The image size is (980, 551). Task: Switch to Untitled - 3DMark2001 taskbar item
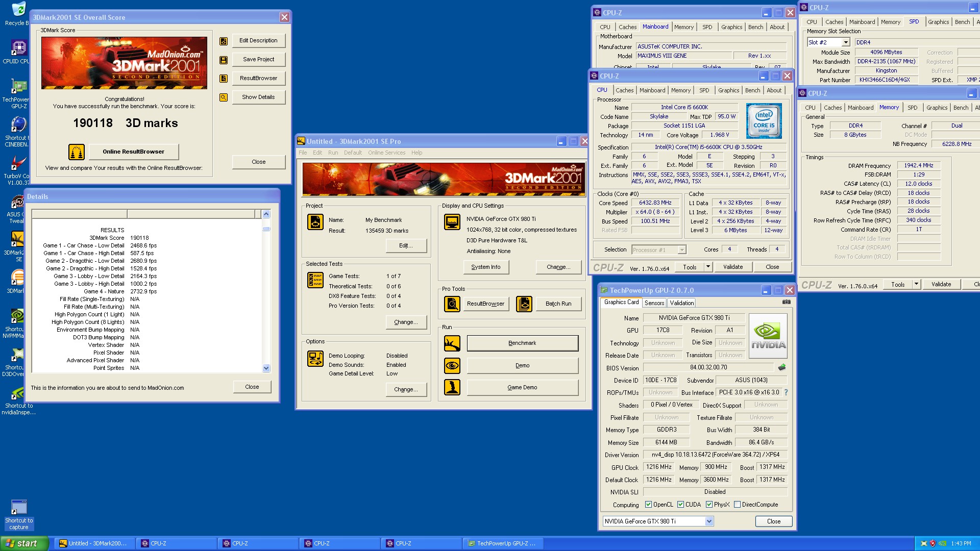94,543
